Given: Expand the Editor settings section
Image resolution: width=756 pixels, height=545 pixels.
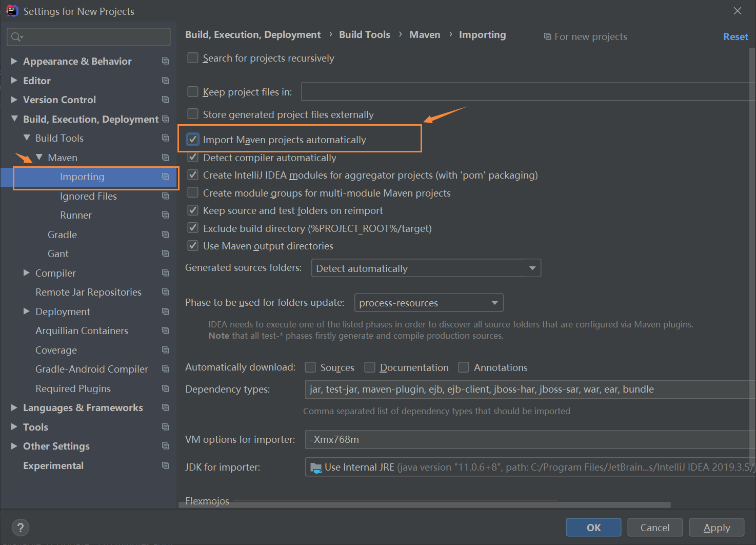Looking at the screenshot, I should click(14, 81).
